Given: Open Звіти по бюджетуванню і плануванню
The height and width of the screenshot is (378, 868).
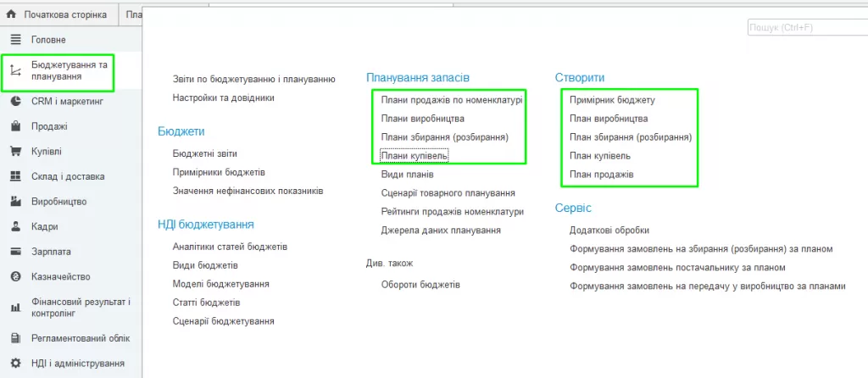Looking at the screenshot, I should tap(254, 79).
